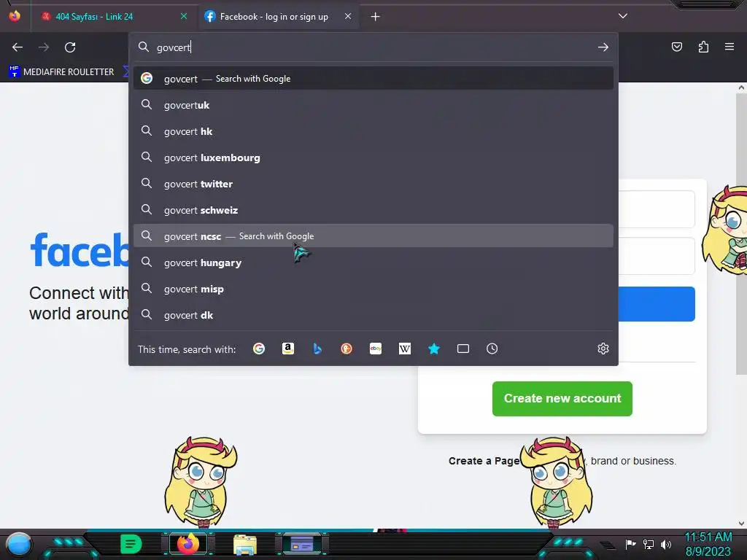
Task: Click Create new account button
Action: click(562, 399)
